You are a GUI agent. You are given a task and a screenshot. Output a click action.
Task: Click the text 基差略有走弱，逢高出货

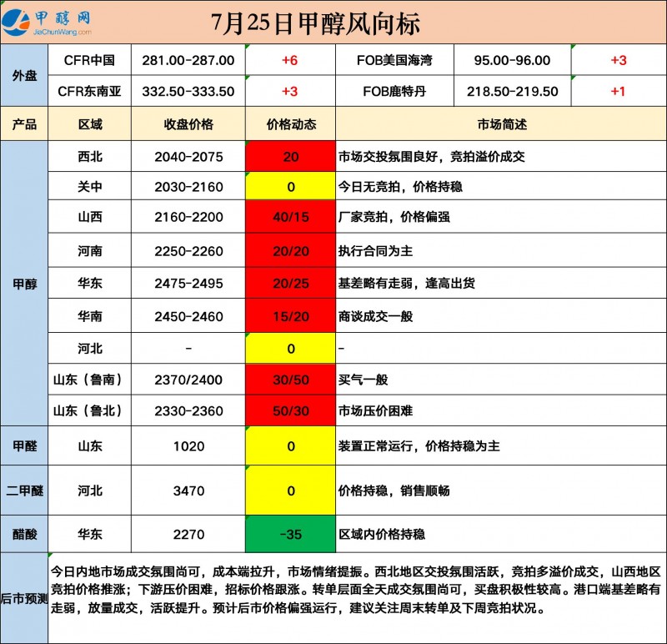pyautogui.click(x=406, y=283)
